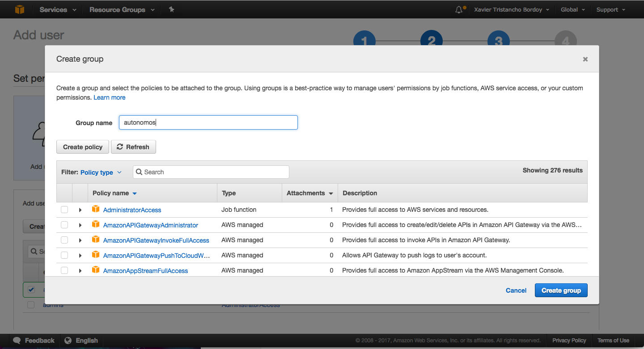This screenshot has width=644, height=349.
Task: Check the admins group checkbox in background page
Action: coord(31,305)
